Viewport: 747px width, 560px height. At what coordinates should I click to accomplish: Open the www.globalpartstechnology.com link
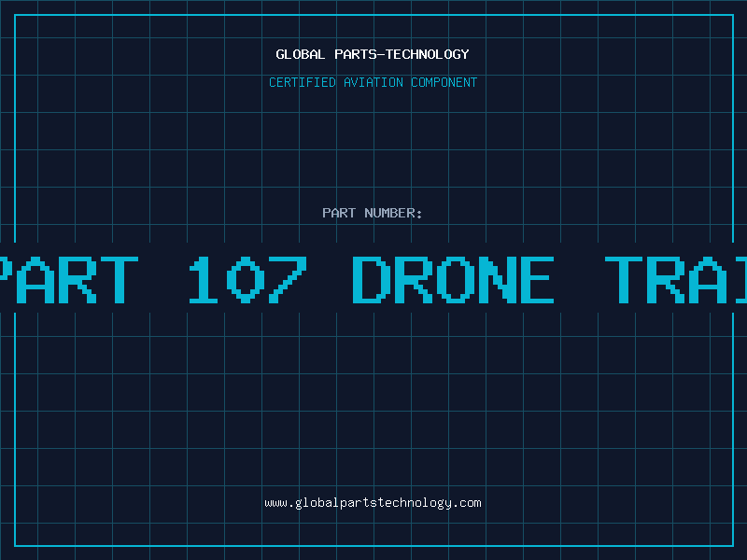click(373, 503)
